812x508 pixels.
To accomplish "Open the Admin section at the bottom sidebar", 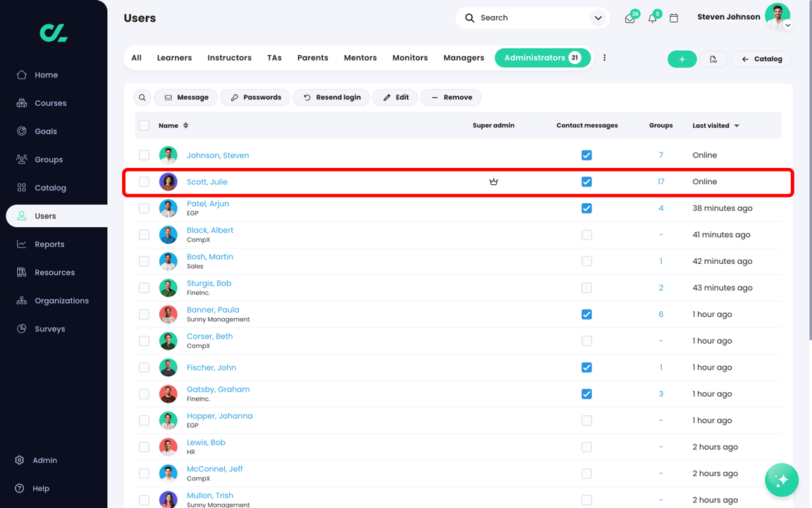I will pyautogui.click(x=44, y=459).
